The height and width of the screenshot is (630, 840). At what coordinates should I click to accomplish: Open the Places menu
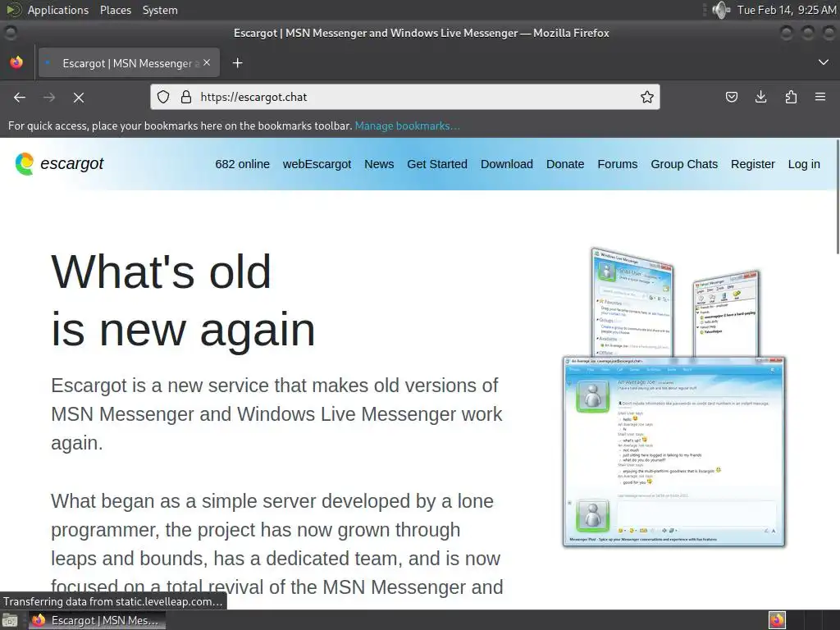click(x=115, y=10)
